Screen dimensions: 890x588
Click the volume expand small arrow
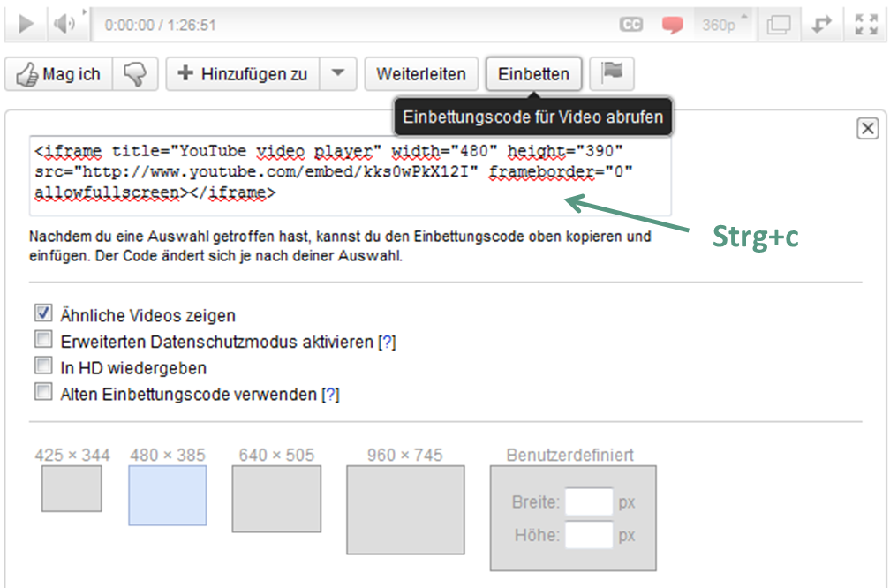tap(85, 11)
